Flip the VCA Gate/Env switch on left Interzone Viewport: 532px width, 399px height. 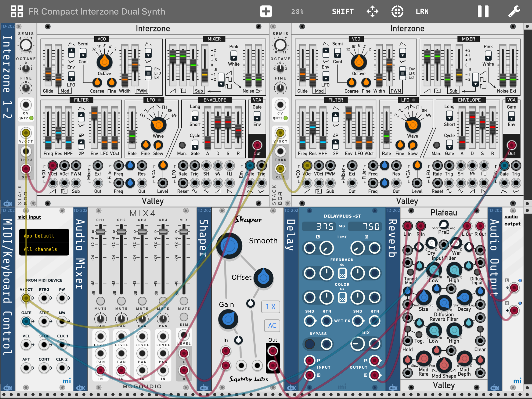click(x=257, y=116)
